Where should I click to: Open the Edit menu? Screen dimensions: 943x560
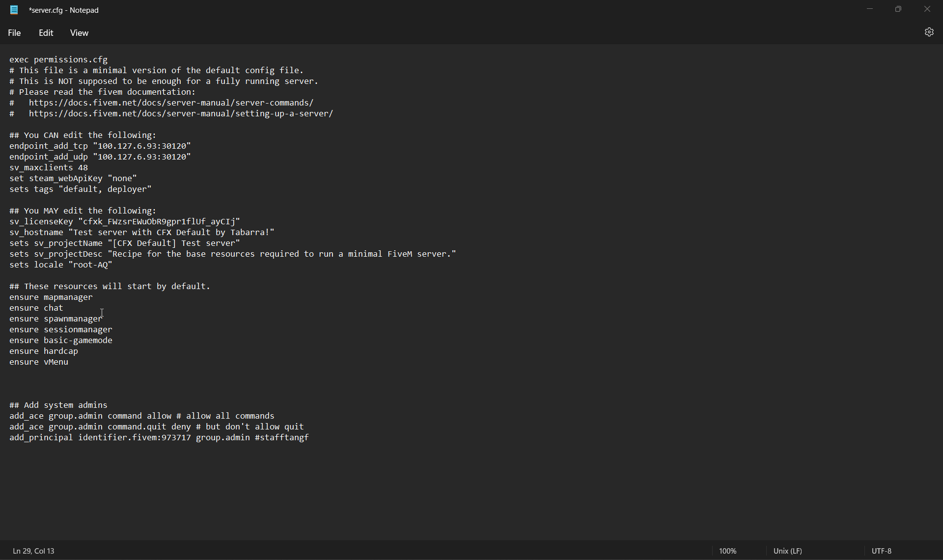[x=45, y=32]
